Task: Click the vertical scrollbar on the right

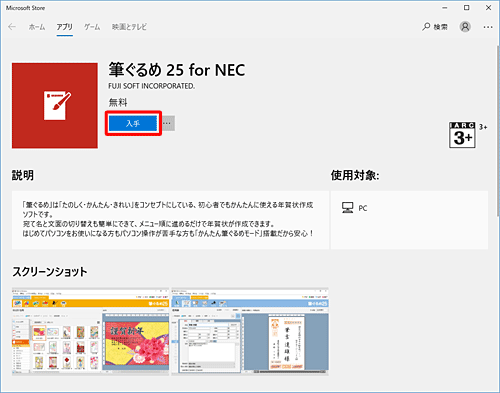Action: (498, 130)
